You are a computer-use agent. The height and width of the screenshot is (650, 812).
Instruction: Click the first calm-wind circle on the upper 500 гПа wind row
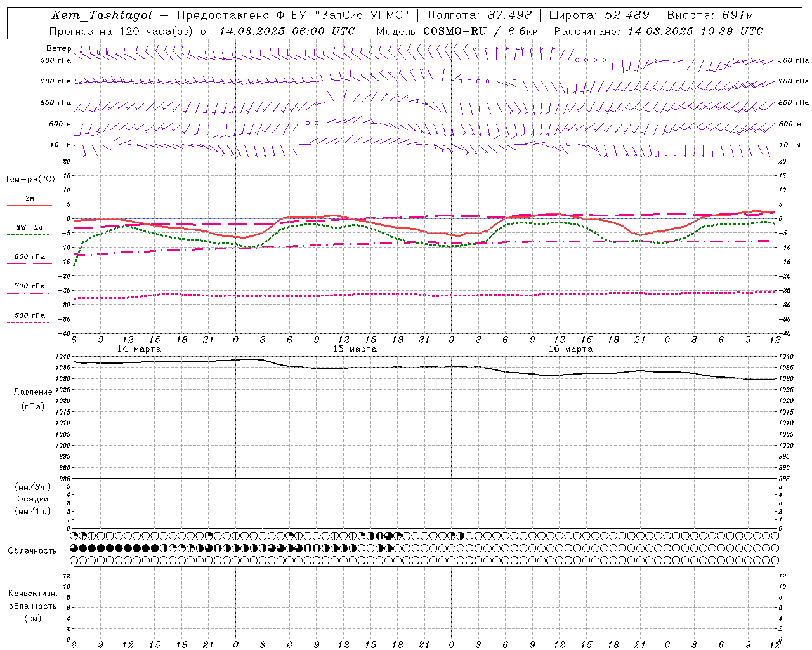(577, 60)
